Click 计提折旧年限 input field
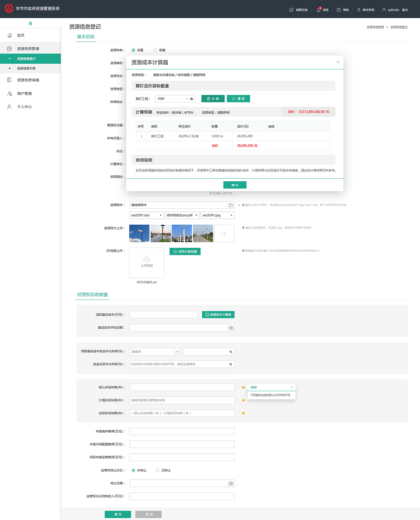The image size is (420, 520). tap(182, 400)
